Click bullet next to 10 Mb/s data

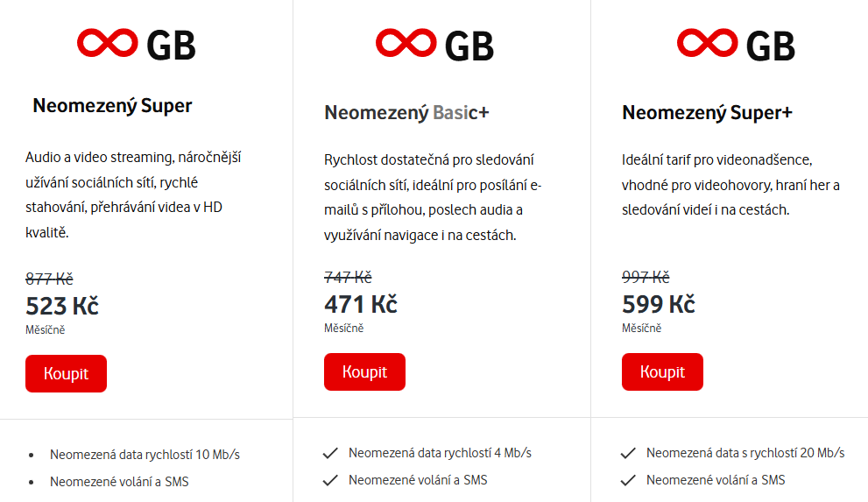[32, 456]
